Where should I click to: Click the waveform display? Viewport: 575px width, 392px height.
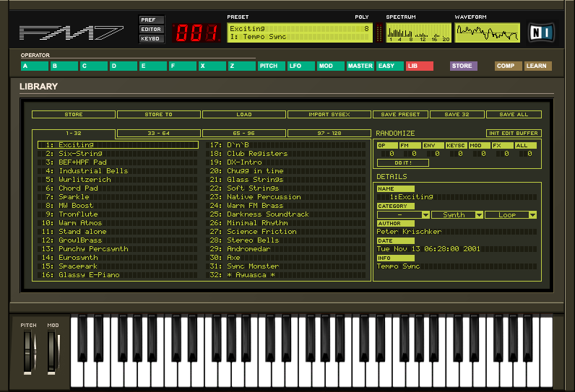tap(487, 32)
